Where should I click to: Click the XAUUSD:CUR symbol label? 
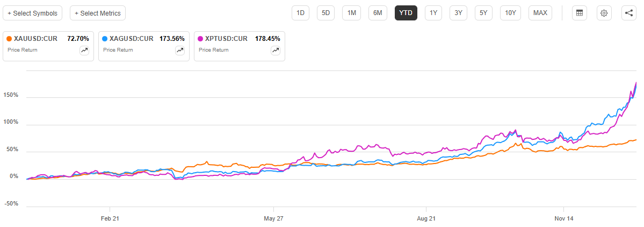pyautogui.click(x=35, y=39)
